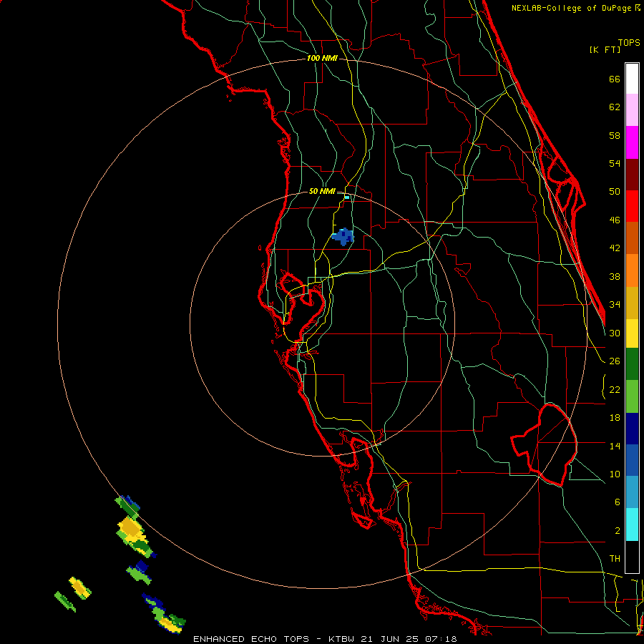The width and height of the screenshot is (644, 644).
Task: Click the 26 legend value
Action: [615, 361]
